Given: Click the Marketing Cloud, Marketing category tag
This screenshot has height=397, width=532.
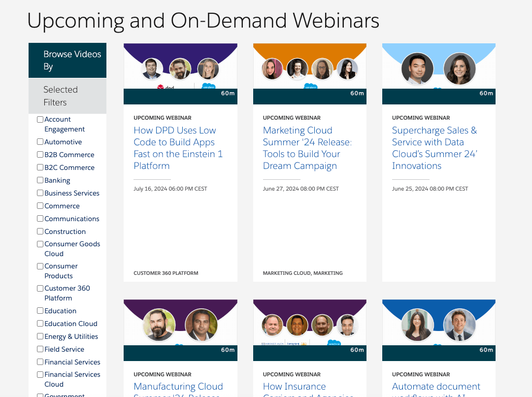Looking at the screenshot, I should pyautogui.click(x=302, y=273).
